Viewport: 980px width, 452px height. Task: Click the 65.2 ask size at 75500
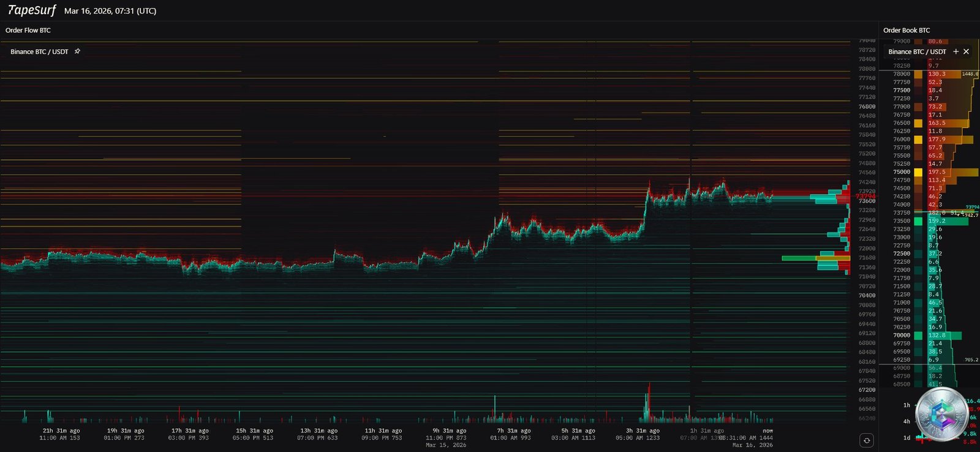[935, 156]
